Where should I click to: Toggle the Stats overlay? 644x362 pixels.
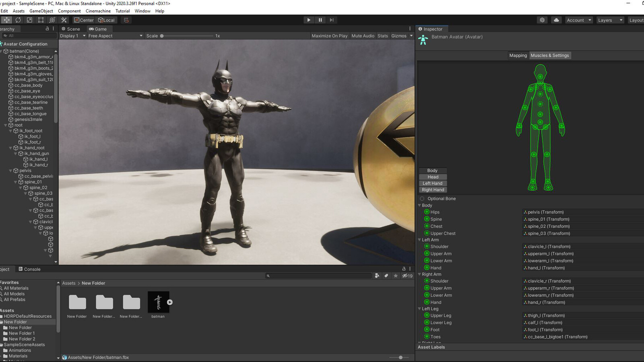[383, 36]
